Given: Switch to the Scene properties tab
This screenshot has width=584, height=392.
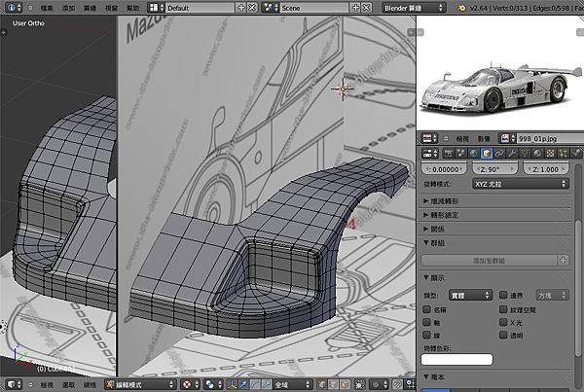Looking at the screenshot, I should pyautogui.click(x=460, y=153).
